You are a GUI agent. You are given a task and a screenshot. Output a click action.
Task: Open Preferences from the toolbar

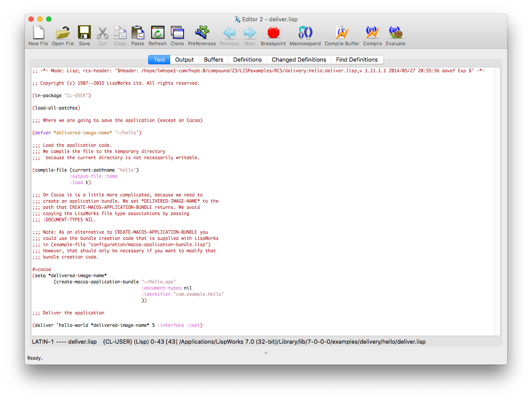pyautogui.click(x=202, y=33)
